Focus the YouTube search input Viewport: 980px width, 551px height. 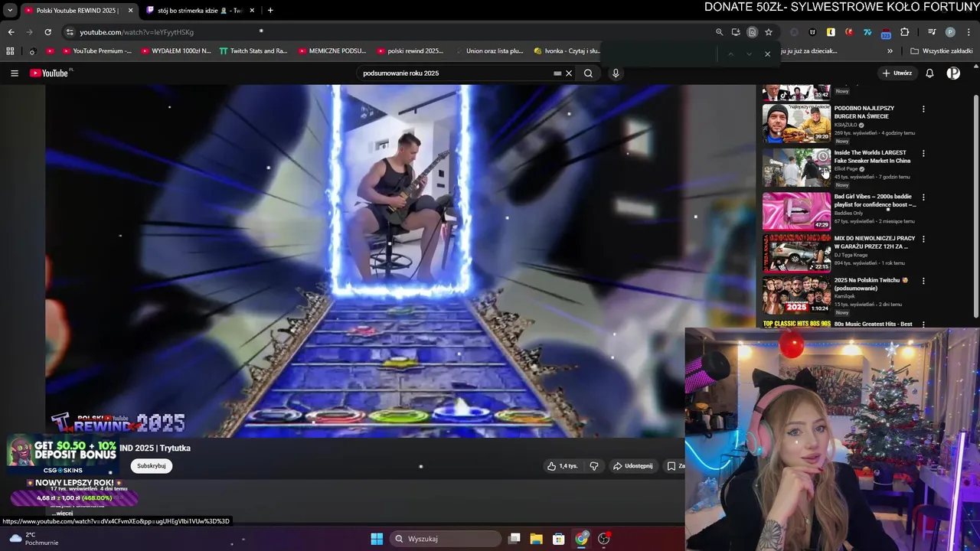pos(456,73)
